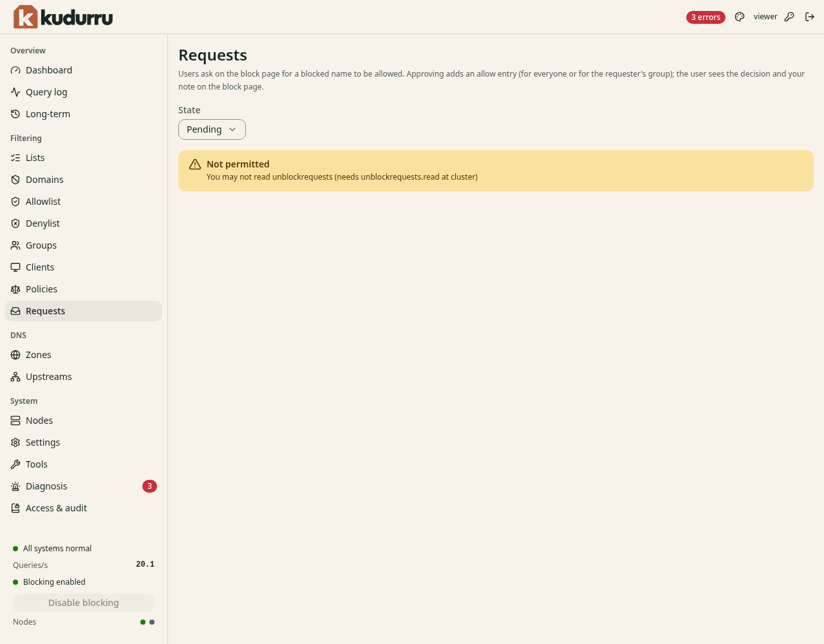Click the Diagnosis badge showing 3

(x=149, y=486)
